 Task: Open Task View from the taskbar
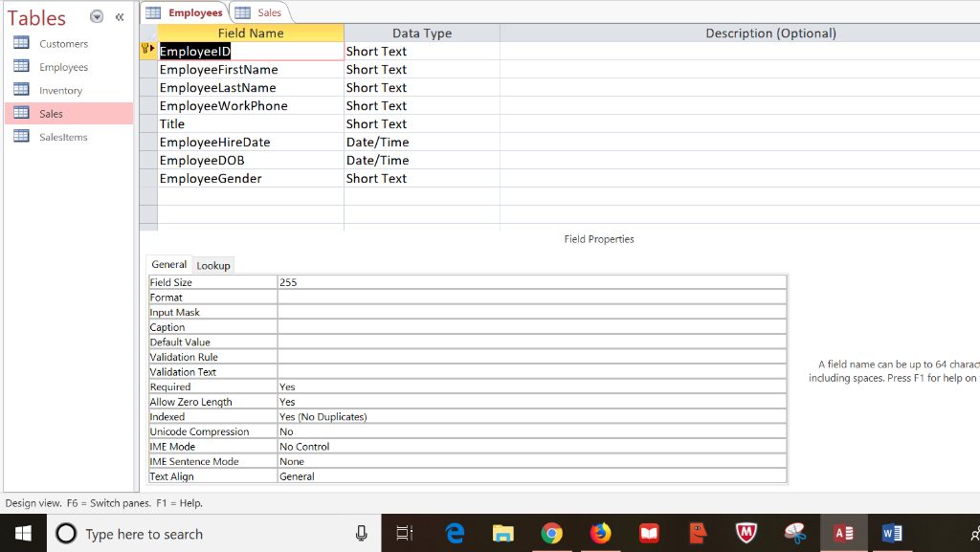(x=403, y=534)
